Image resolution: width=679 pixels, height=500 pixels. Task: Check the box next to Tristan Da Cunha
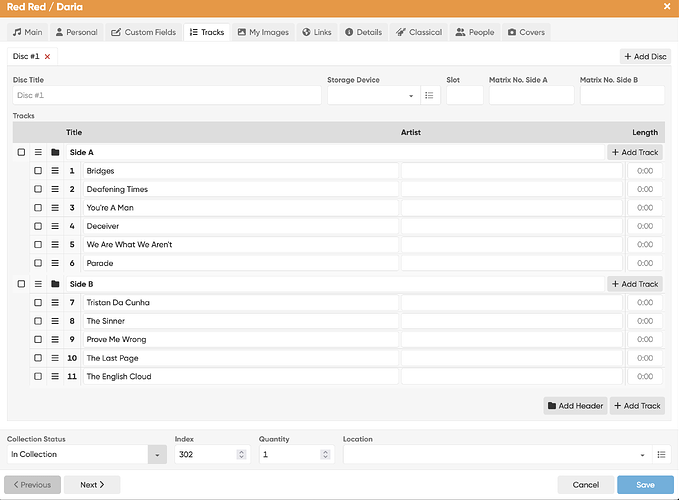coord(38,302)
